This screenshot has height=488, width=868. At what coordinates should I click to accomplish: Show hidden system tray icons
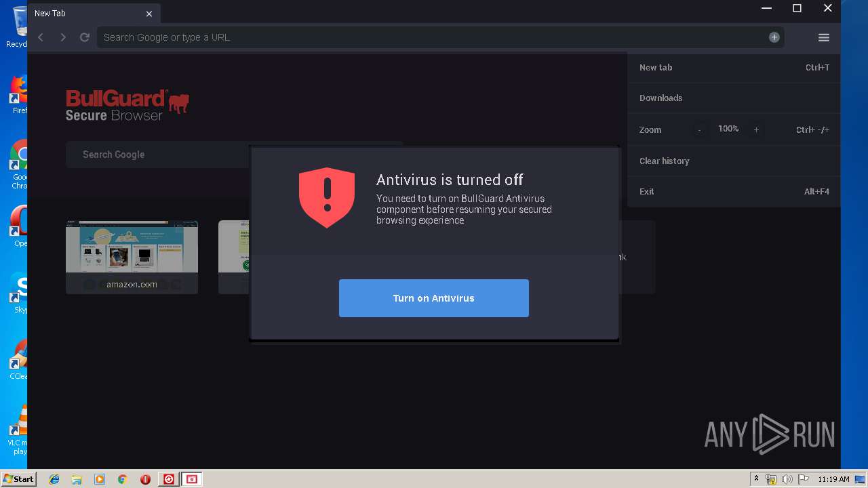[x=757, y=479]
